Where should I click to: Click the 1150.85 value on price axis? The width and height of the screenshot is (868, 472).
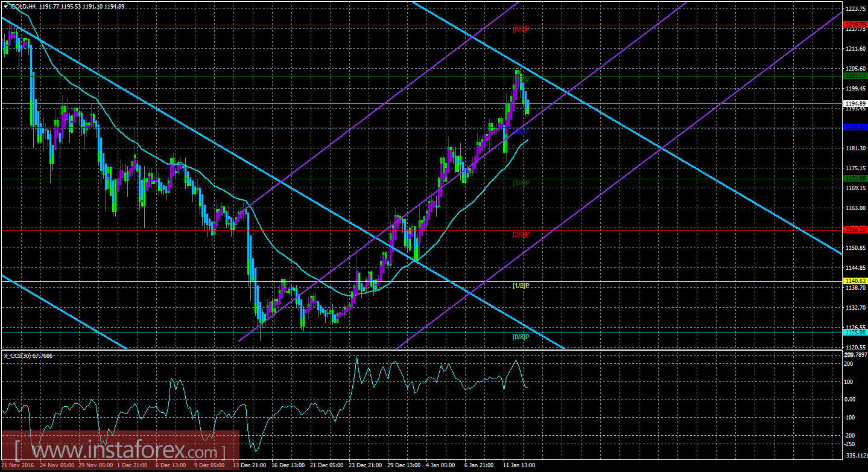(x=856, y=248)
